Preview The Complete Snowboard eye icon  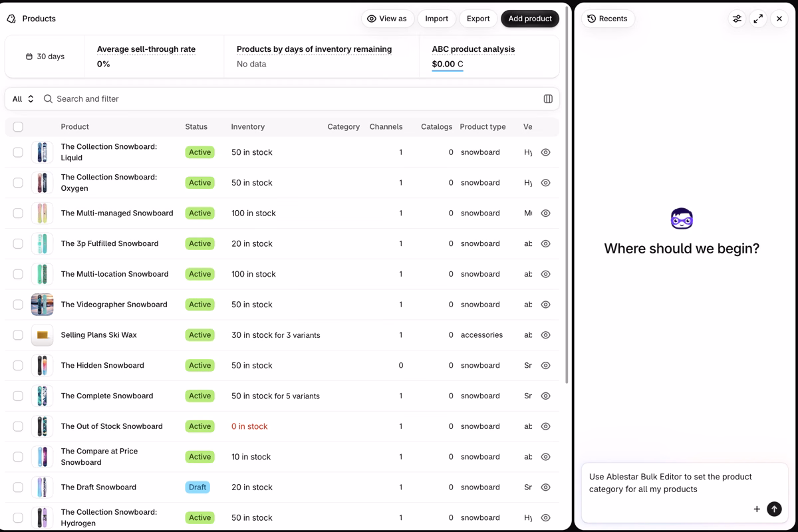click(x=545, y=396)
